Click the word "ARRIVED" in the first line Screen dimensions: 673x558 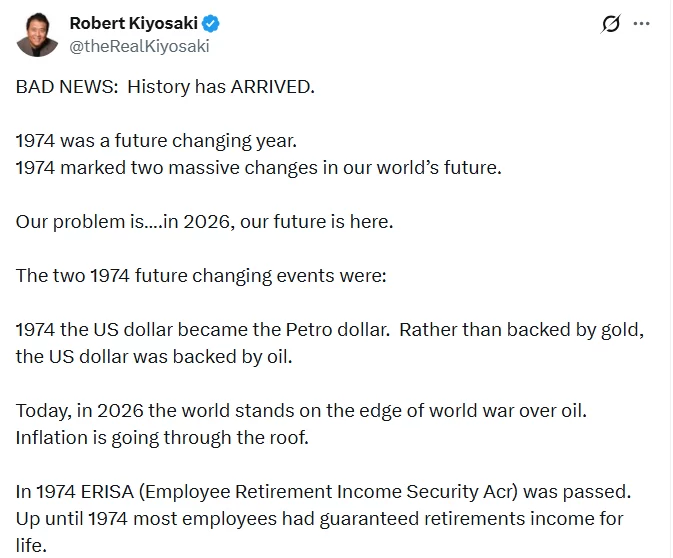(x=271, y=86)
